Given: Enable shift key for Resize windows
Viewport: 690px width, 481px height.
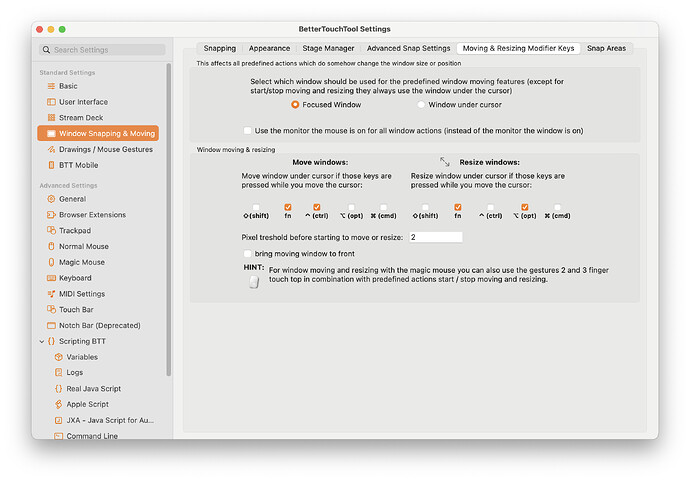Looking at the screenshot, I should coord(426,207).
